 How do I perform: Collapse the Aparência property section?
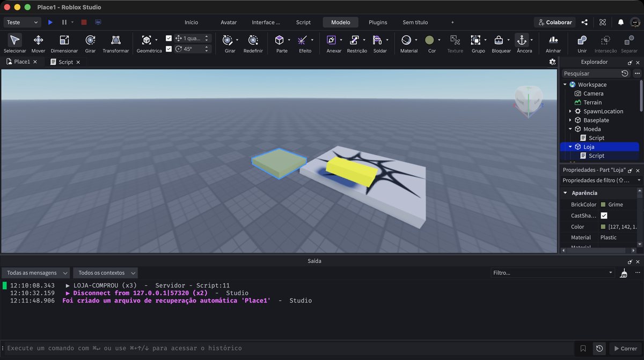click(x=565, y=193)
